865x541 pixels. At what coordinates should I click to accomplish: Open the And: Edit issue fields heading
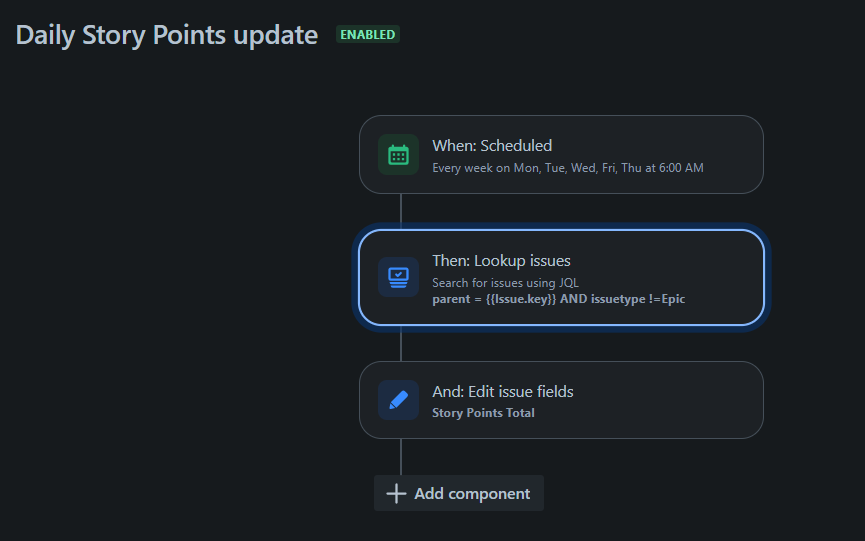point(503,392)
